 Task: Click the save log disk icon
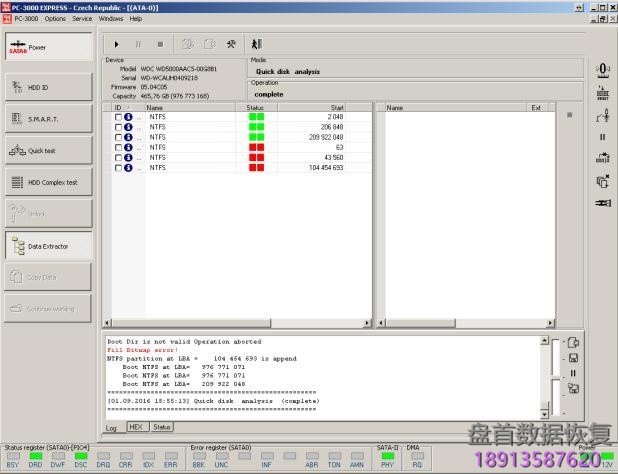pyautogui.click(x=574, y=357)
